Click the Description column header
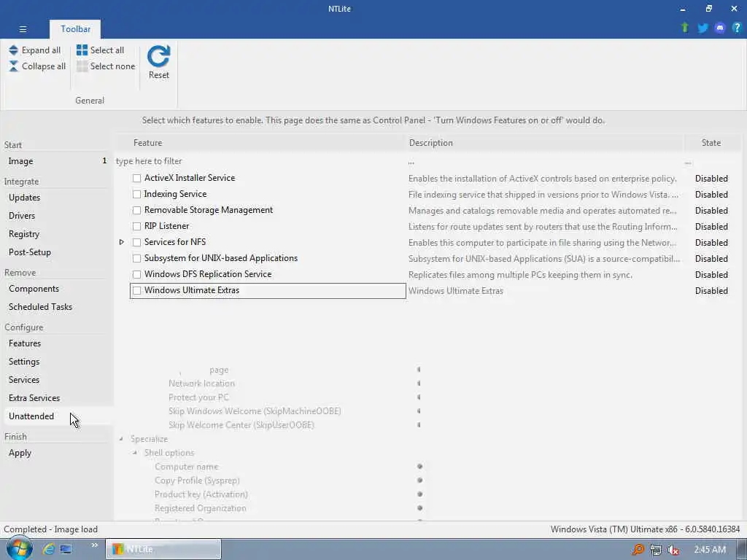Screen dimensions: 747x560 click(544, 143)
